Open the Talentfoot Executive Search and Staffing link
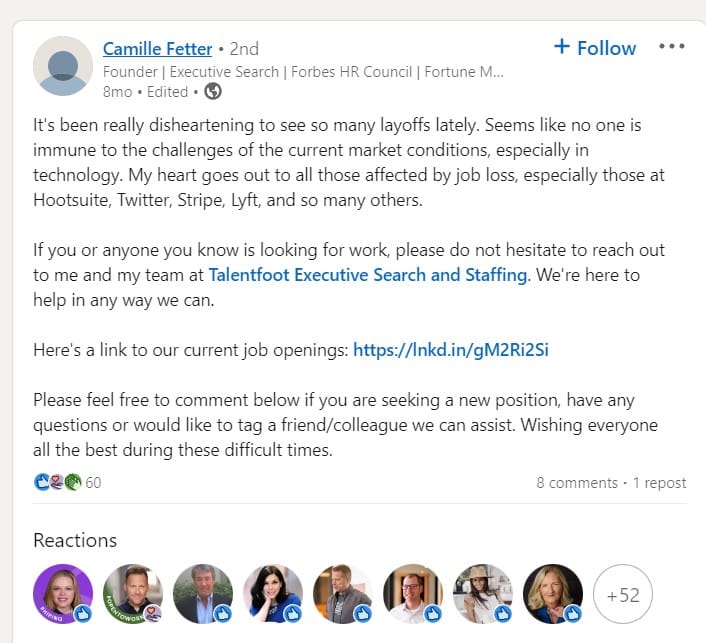 click(x=367, y=273)
